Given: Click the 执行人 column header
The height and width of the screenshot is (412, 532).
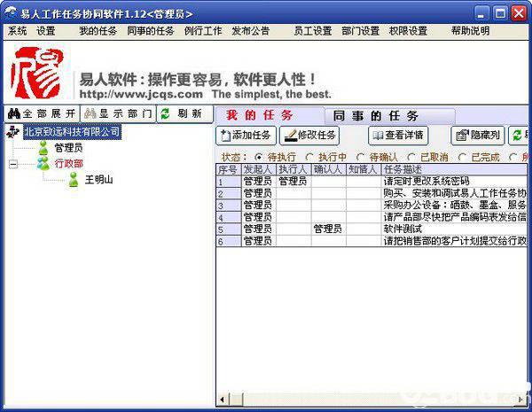Looking at the screenshot, I should (x=293, y=169).
